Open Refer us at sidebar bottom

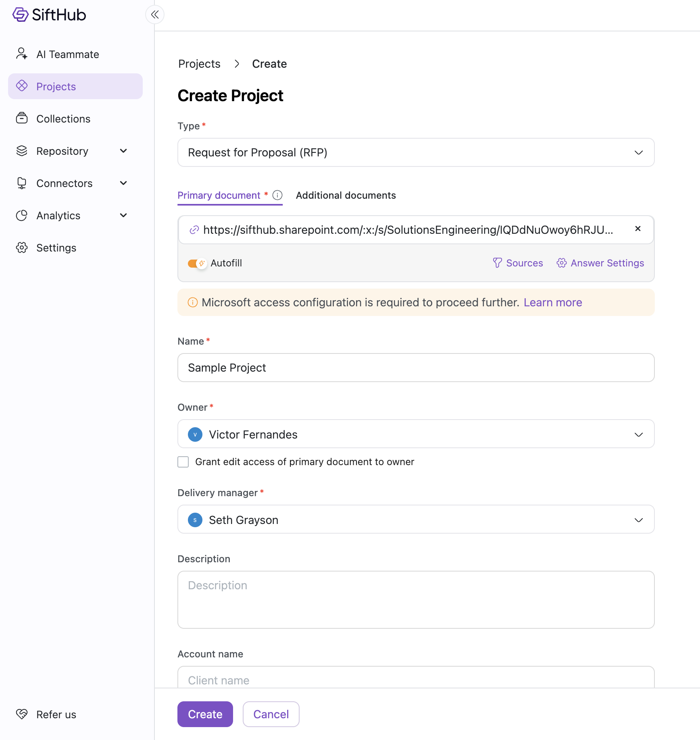(x=56, y=715)
